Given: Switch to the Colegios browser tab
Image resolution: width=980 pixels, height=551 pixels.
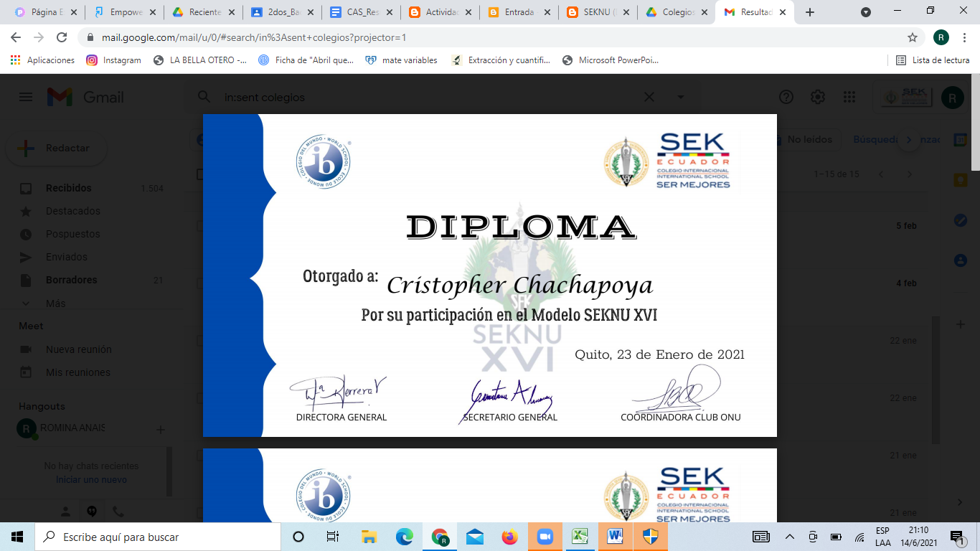Looking at the screenshot, I should (677, 12).
